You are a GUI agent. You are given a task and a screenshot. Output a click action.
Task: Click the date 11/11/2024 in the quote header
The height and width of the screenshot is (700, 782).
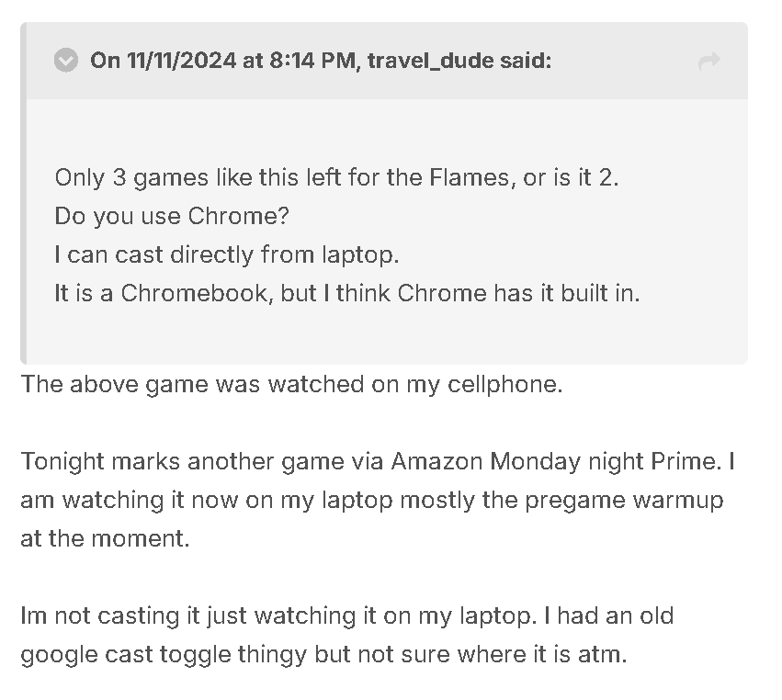coord(181,61)
